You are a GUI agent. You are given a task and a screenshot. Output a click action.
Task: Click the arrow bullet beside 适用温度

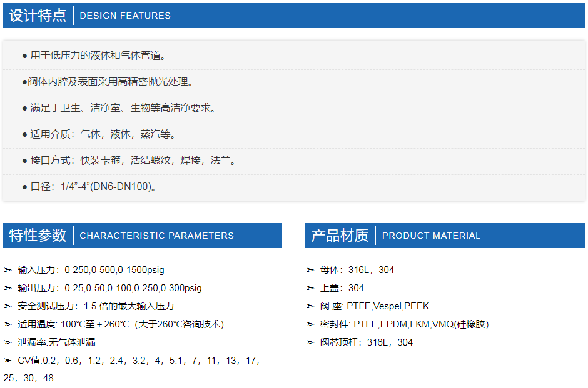[x=8, y=324]
